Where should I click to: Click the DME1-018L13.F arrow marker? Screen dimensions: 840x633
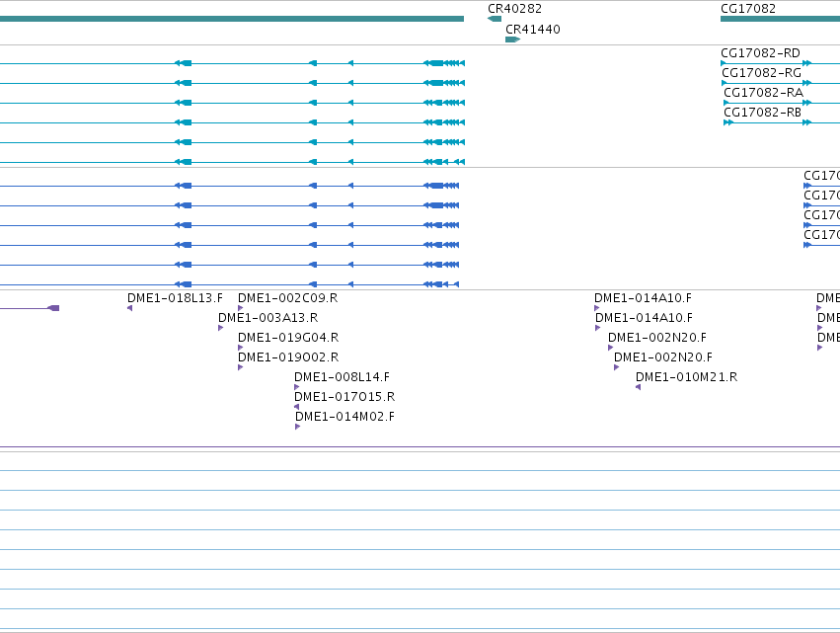point(129,308)
